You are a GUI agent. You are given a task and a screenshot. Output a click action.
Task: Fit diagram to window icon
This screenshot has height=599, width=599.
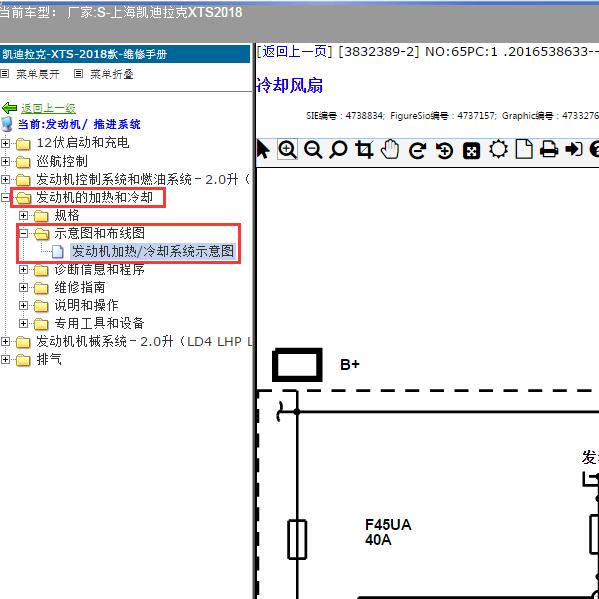(471, 151)
